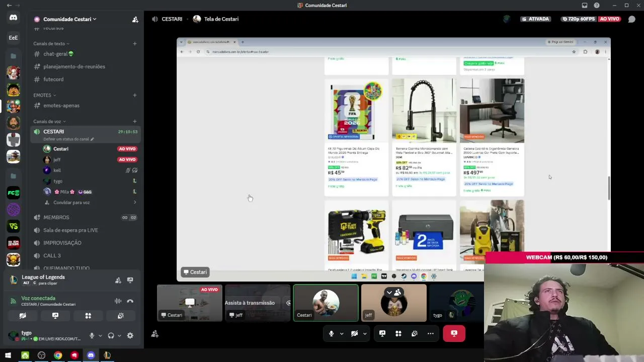The height and width of the screenshot is (362, 644).
Task: Open OBS Studio from taskbar
Action: [x=41, y=355]
